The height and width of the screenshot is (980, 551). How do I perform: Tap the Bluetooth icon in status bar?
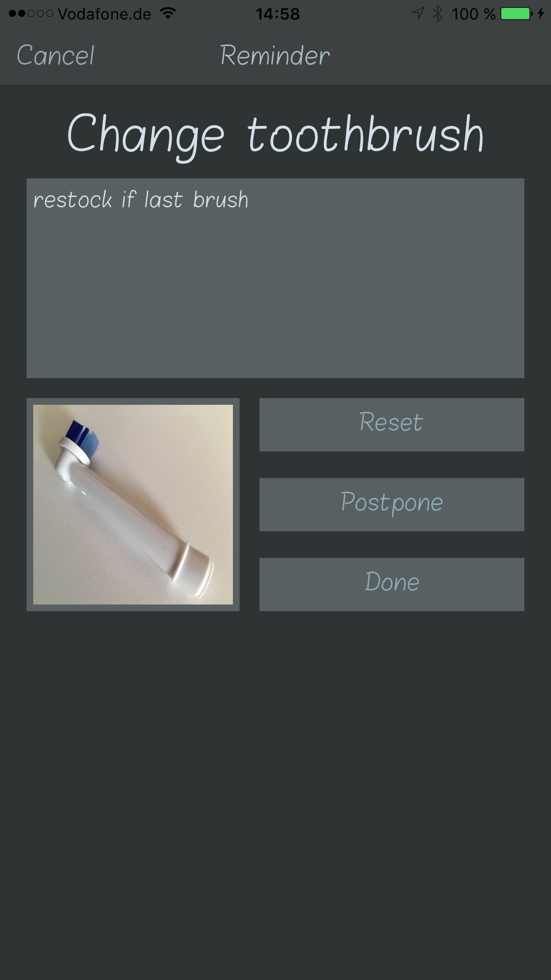tap(438, 14)
